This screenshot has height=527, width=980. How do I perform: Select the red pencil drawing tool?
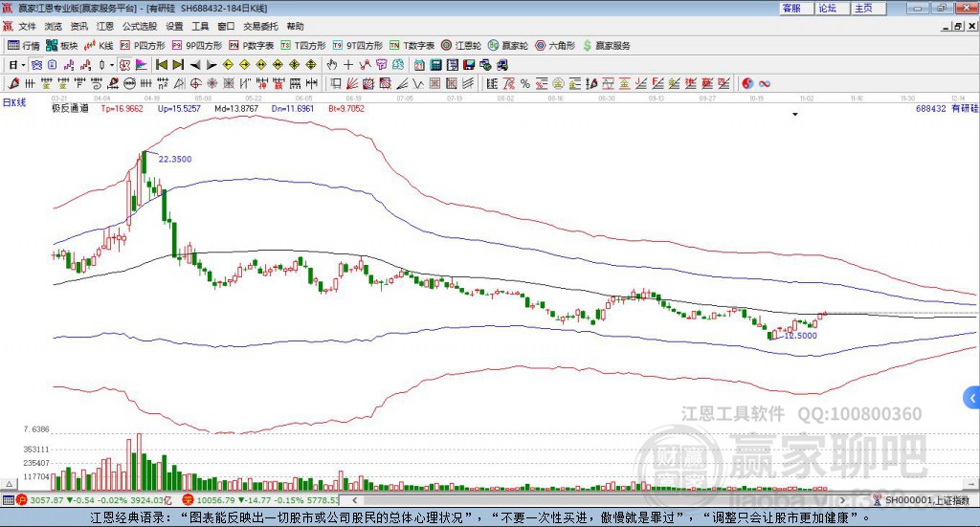13,83
